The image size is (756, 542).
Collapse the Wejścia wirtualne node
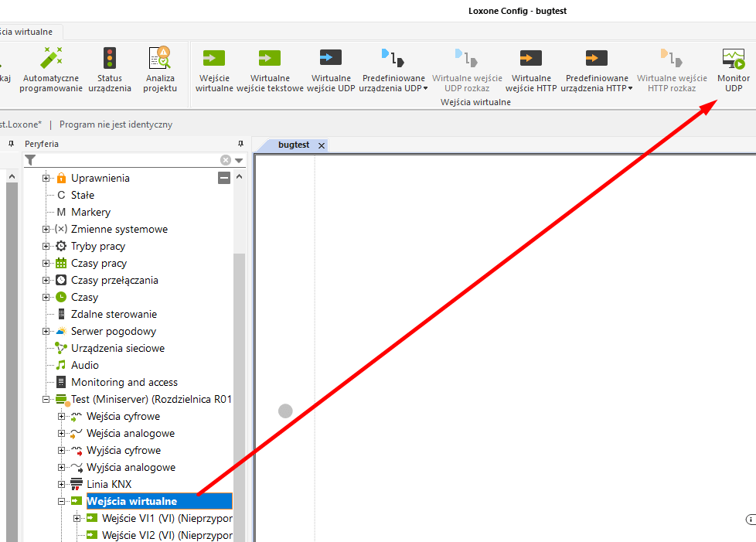(x=62, y=501)
